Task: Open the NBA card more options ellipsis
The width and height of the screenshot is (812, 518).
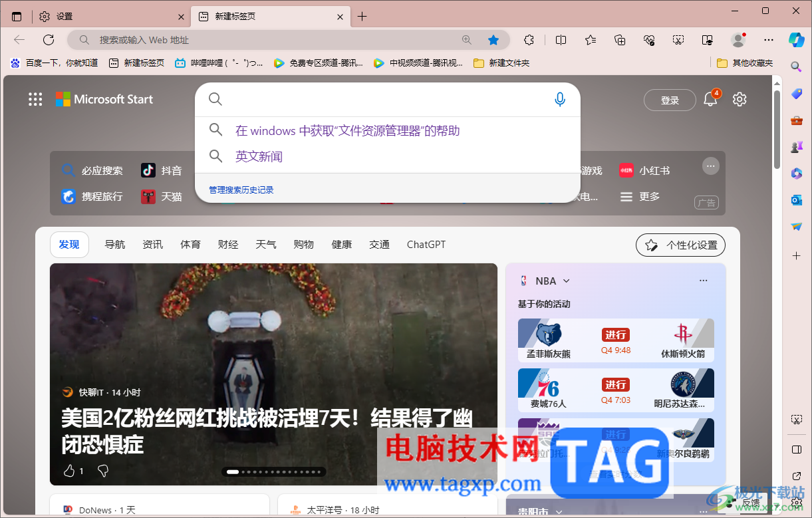Action: click(x=704, y=281)
